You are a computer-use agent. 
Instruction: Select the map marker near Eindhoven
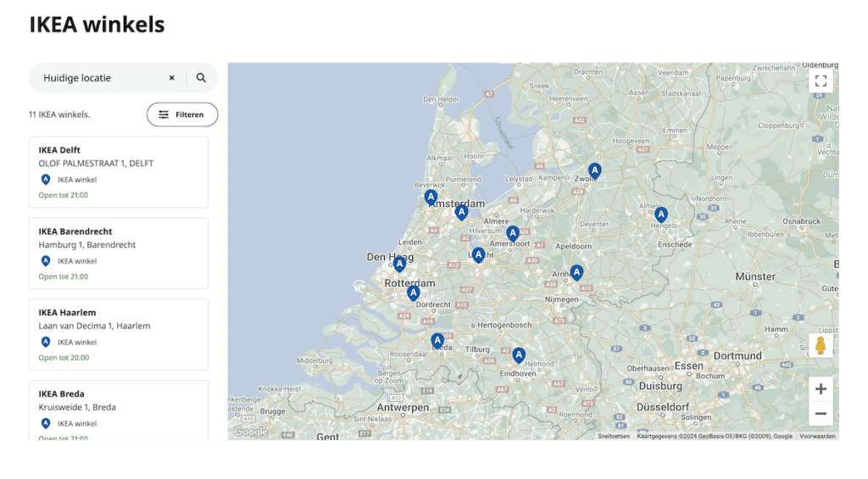click(518, 355)
